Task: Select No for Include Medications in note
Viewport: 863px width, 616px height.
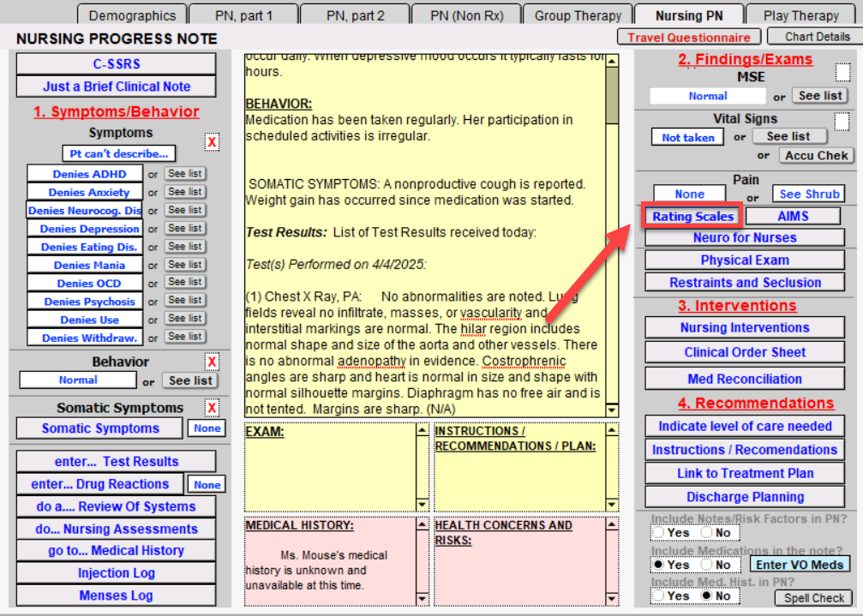Action: click(x=705, y=565)
